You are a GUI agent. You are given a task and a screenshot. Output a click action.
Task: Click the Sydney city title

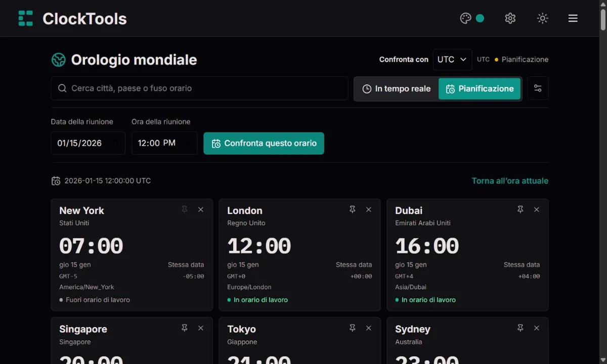(413, 329)
